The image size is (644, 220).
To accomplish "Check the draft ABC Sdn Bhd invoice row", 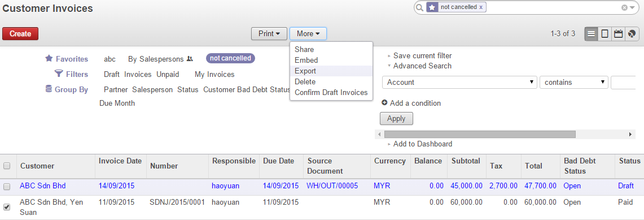I will point(7,186).
